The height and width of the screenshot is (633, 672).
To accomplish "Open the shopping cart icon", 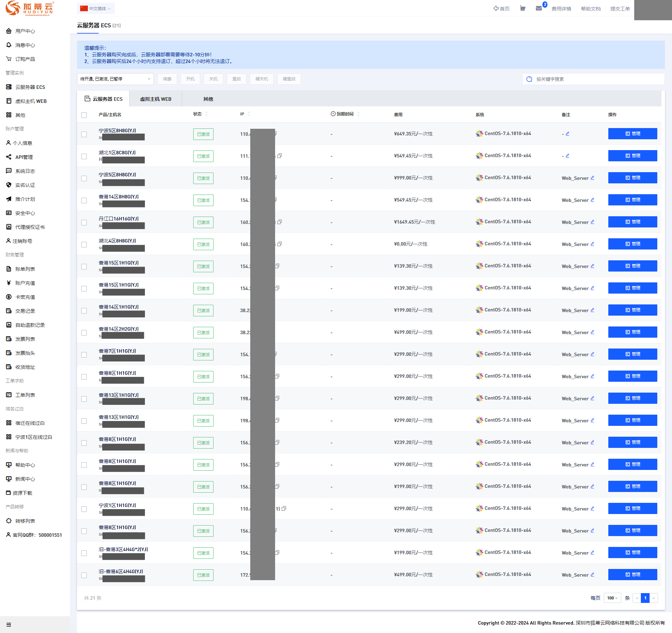I will (523, 8).
